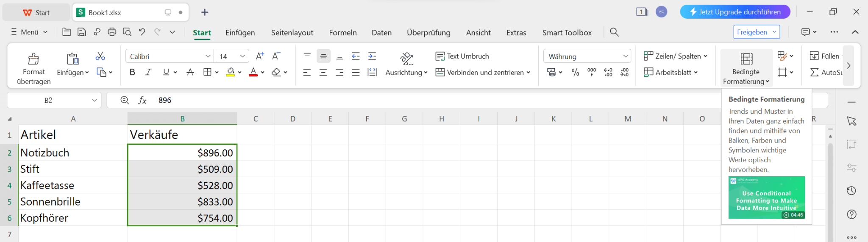Click Jetzt Upgrade durchführen button
The height and width of the screenshot is (242, 868).
pos(735,12)
